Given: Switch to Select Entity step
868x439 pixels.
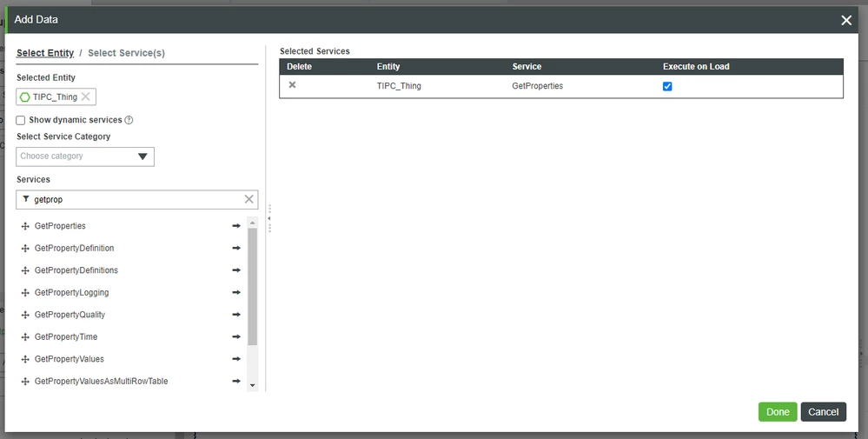Looking at the screenshot, I should pos(45,52).
